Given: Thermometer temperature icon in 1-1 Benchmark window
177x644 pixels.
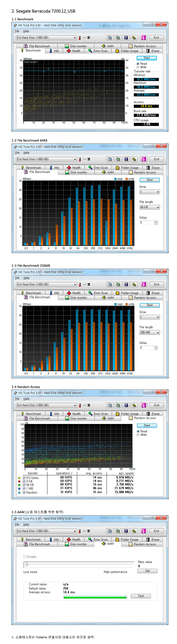Looking at the screenshot, I should point(80,38).
